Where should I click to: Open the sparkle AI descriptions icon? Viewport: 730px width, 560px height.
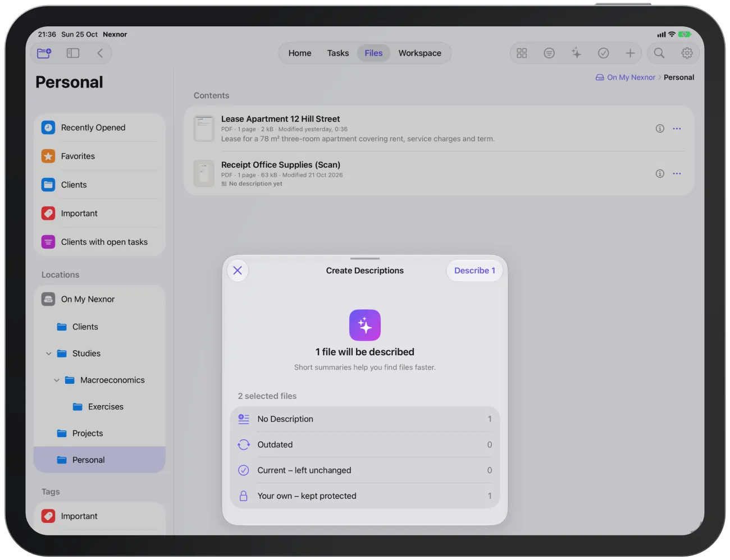click(x=576, y=53)
